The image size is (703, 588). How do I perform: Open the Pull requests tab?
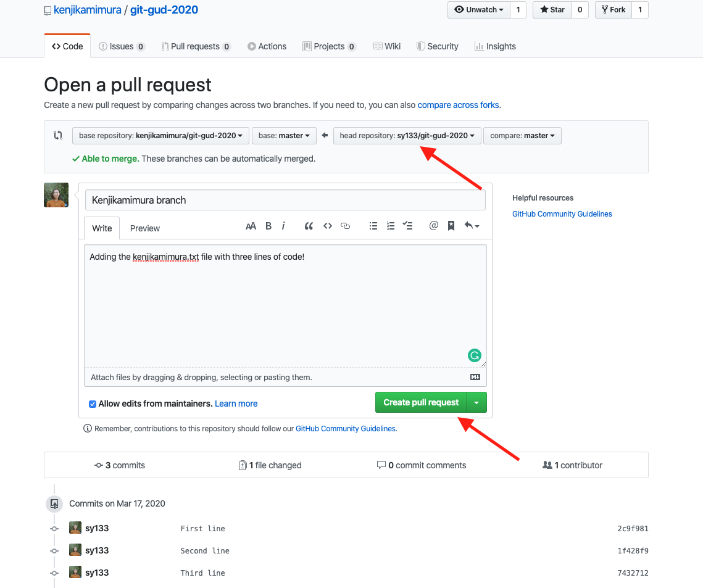point(196,46)
